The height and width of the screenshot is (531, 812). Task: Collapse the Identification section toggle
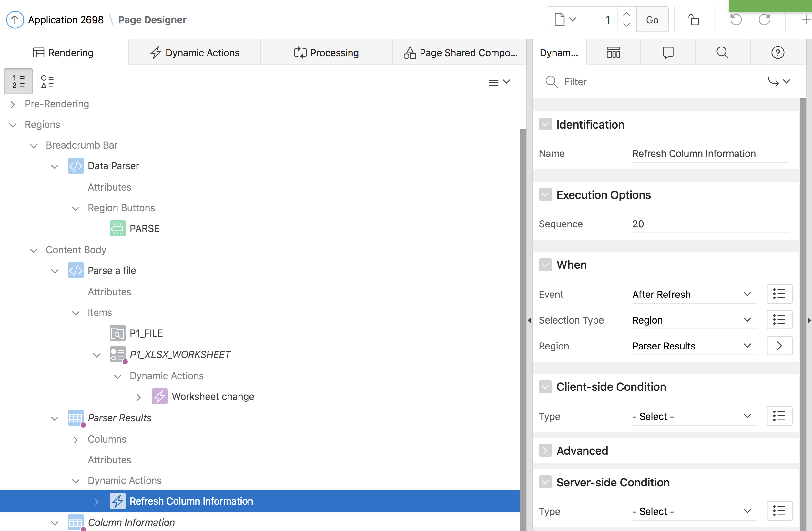point(545,124)
